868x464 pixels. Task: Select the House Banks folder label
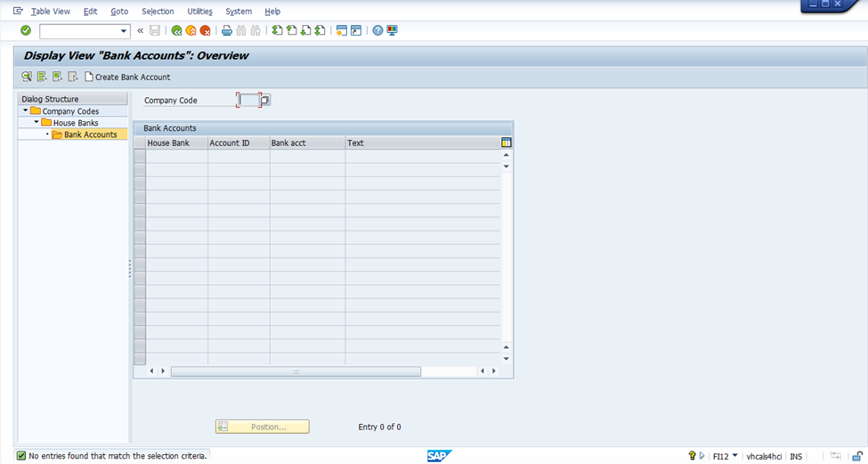[76, 123]
